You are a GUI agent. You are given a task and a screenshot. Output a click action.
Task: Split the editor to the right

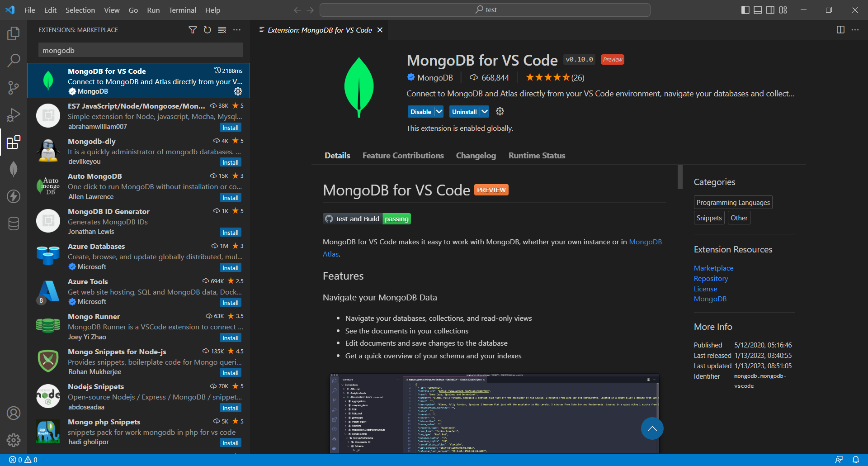tap(840, 30)
